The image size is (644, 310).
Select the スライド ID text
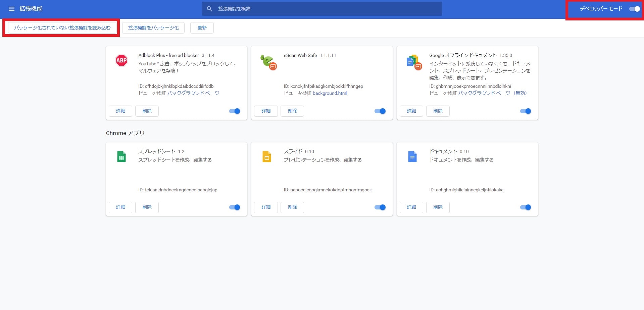pyautogui.click(x=328, y=190)
